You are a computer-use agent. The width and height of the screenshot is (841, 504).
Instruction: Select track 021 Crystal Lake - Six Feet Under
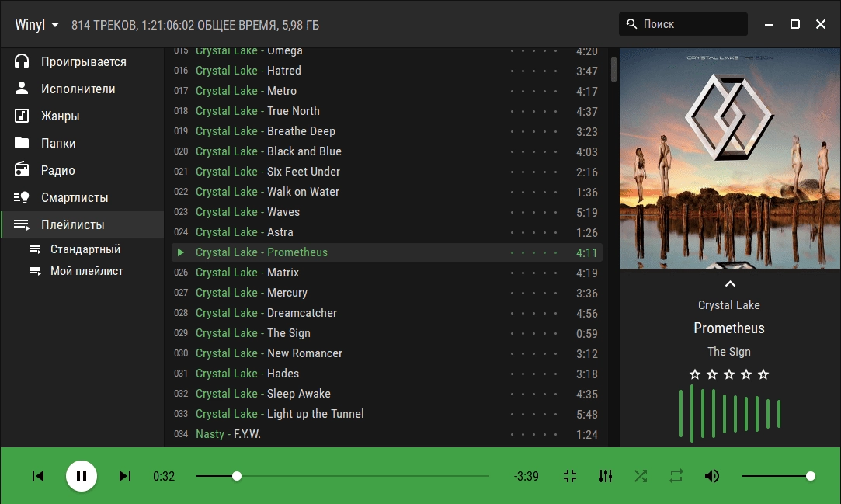point(387,172)
